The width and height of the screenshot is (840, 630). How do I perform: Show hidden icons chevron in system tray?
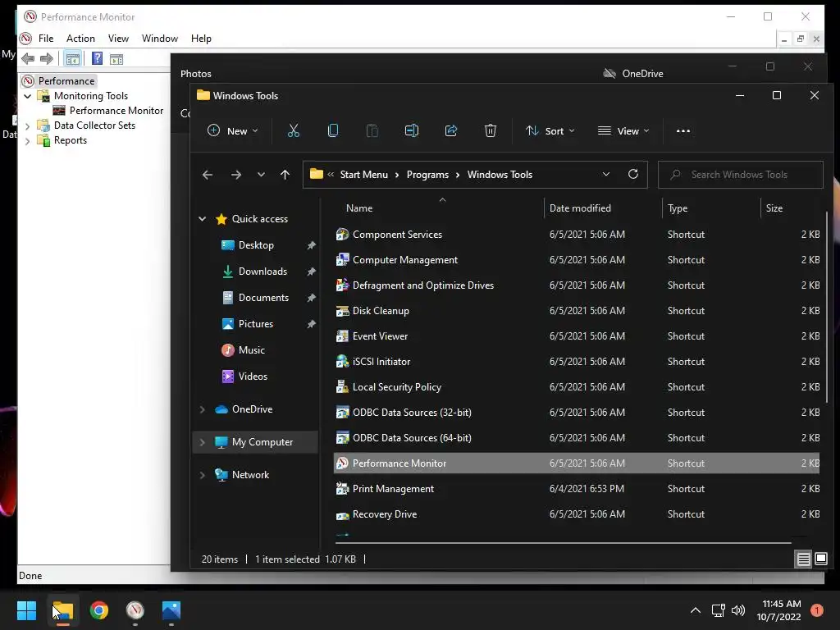click(x=696, y=610)
